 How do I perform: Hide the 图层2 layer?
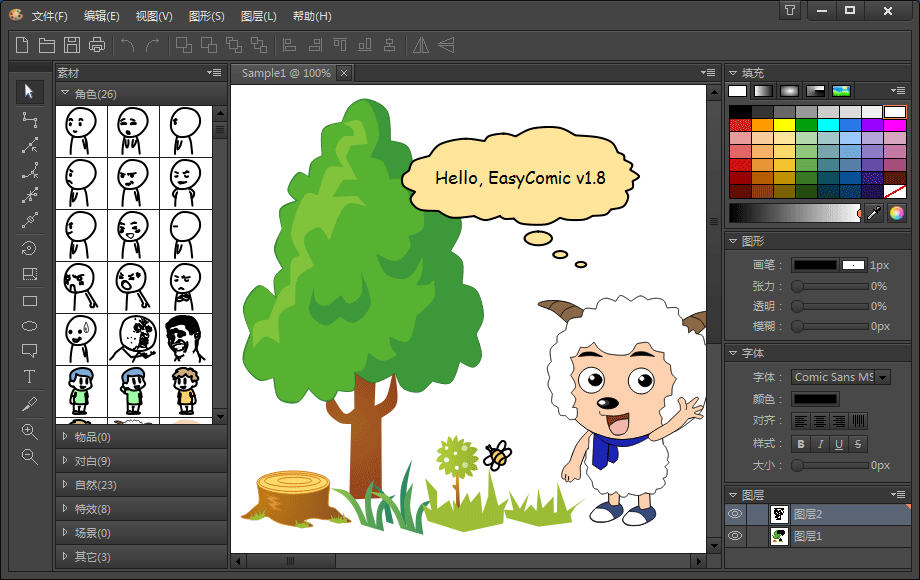coord(735,514)
